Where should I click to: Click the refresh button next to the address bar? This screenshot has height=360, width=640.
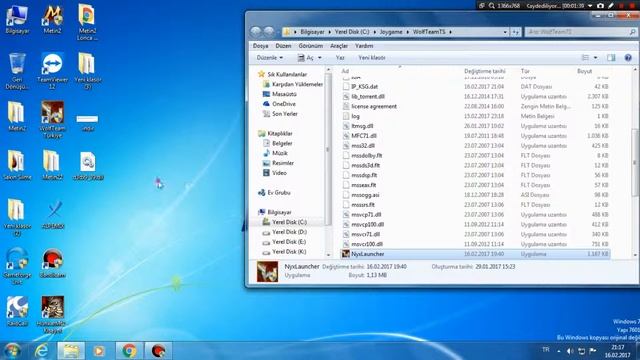(516, 31)
